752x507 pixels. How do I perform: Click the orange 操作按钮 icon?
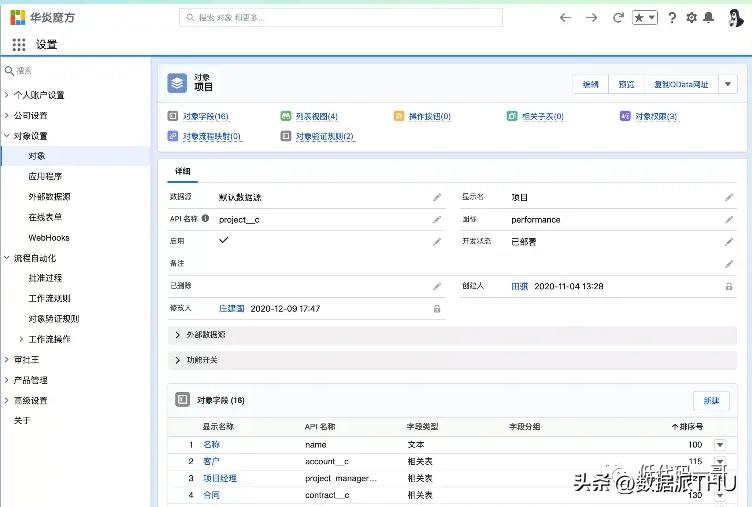click(x=399, y=116)
